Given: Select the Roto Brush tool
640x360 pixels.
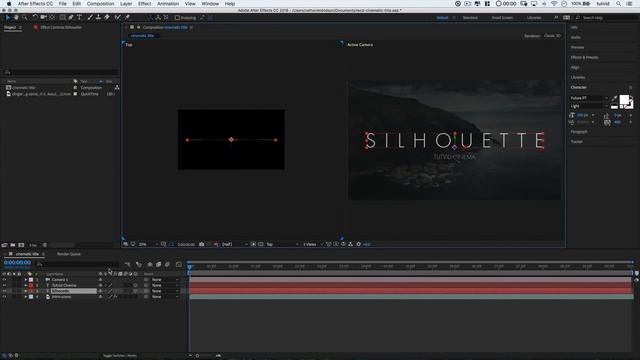Looking at the screenshot, I should (x=118, y=18).
